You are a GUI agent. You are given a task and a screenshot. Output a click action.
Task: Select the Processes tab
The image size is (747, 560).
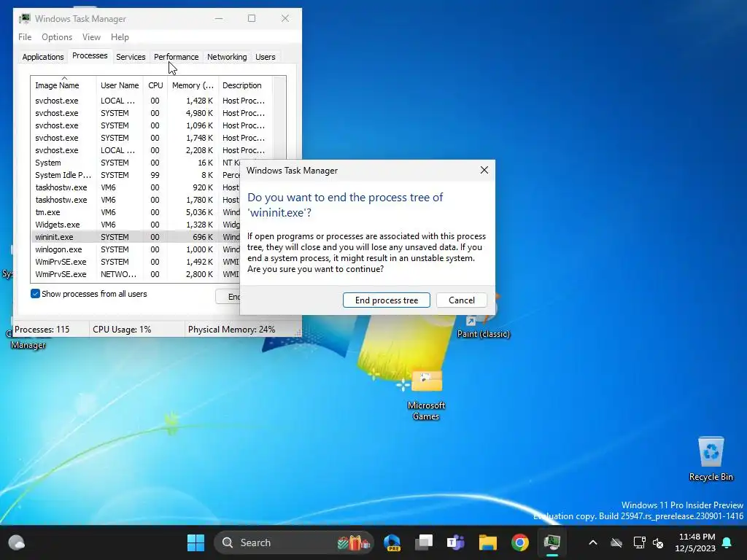tap(90, 55)
